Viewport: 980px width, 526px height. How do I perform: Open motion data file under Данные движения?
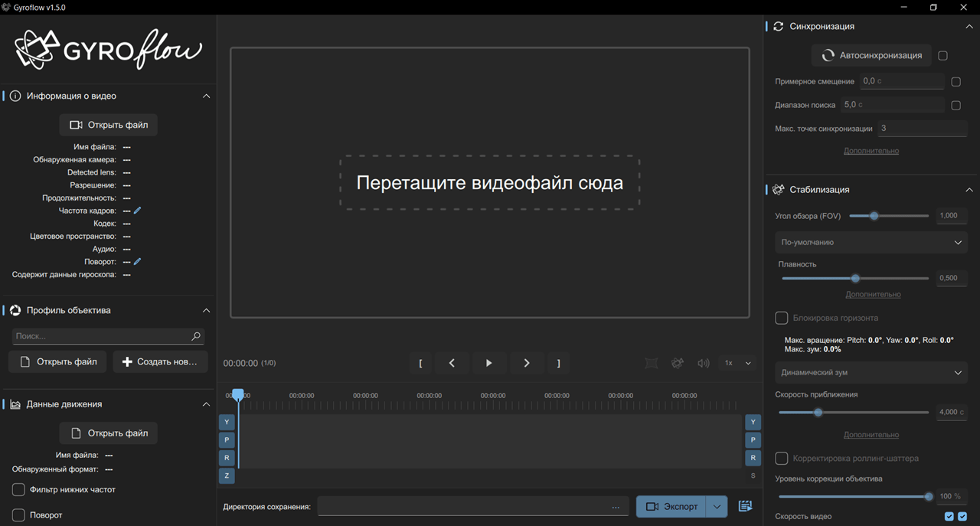click(x=109, y=433)
